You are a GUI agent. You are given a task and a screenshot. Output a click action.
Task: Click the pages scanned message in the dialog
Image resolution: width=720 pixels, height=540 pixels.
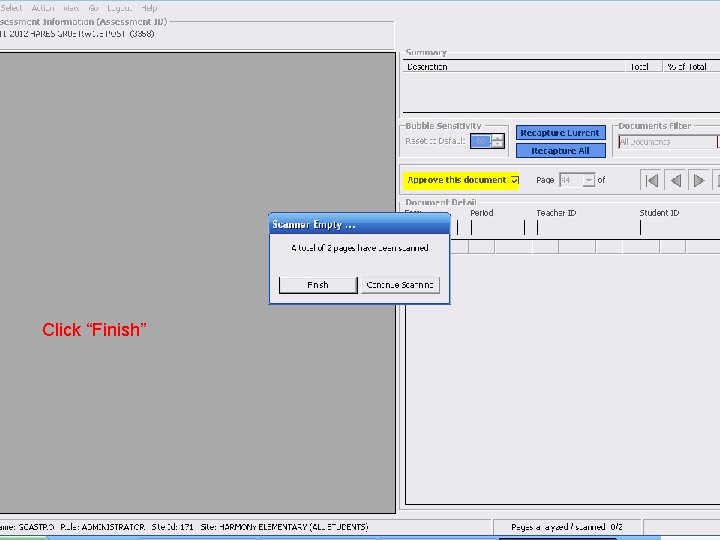360,248
